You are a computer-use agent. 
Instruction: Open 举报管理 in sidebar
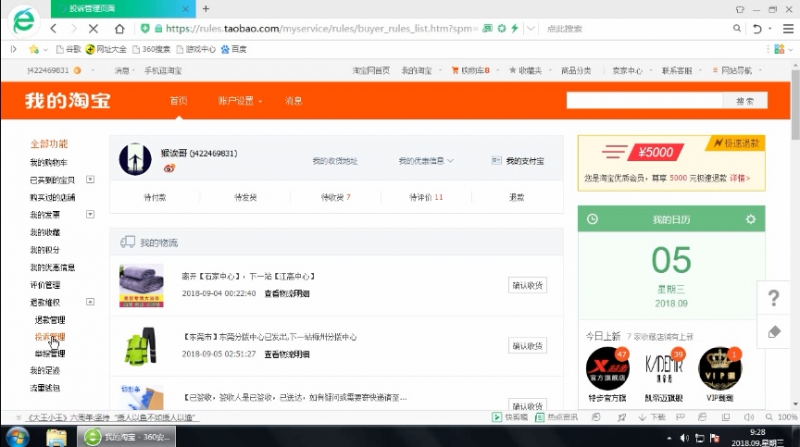pyautogui.click(x=50, y=354)
